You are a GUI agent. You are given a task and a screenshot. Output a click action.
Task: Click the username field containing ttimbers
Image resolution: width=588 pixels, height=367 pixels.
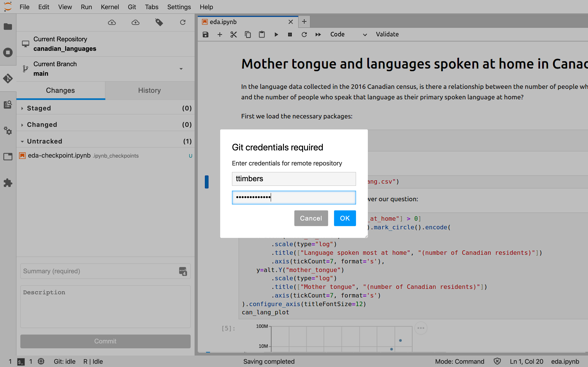pyautogui.click(x=294, y=179)
